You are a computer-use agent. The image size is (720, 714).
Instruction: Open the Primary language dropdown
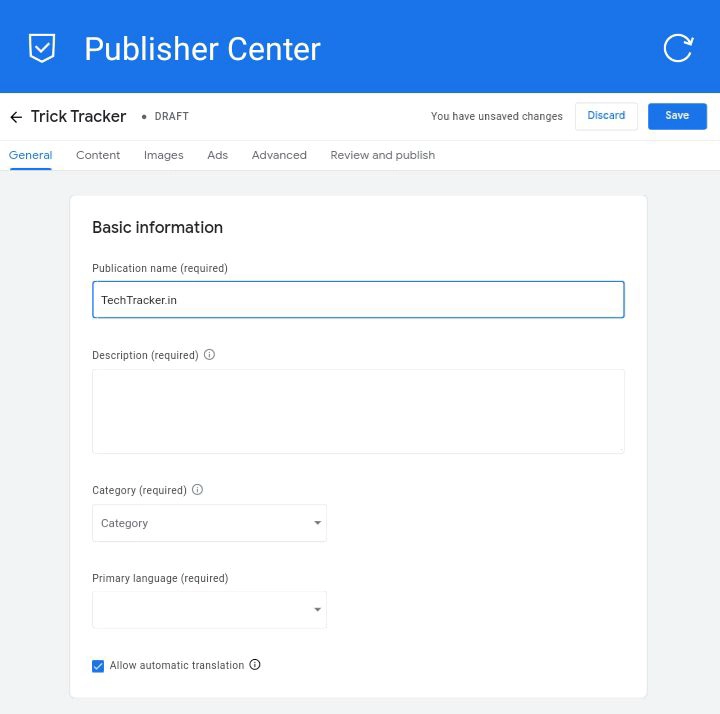209,610
